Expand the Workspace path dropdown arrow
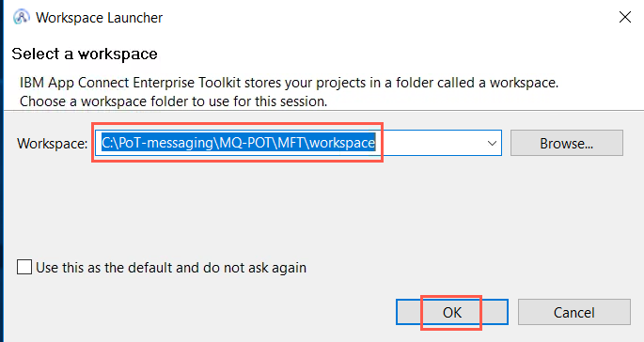Screen dimensions: 644x342 [492, 144]
